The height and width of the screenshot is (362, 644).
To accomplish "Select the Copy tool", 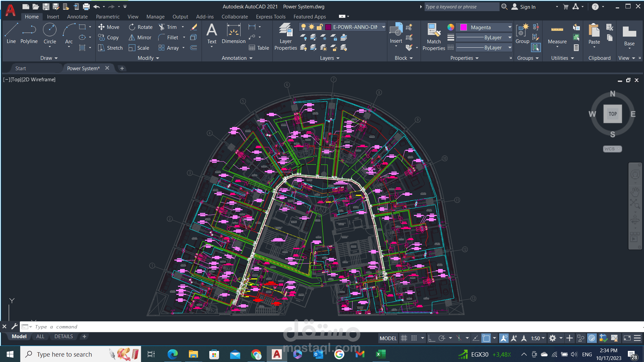I will [108, 38].
